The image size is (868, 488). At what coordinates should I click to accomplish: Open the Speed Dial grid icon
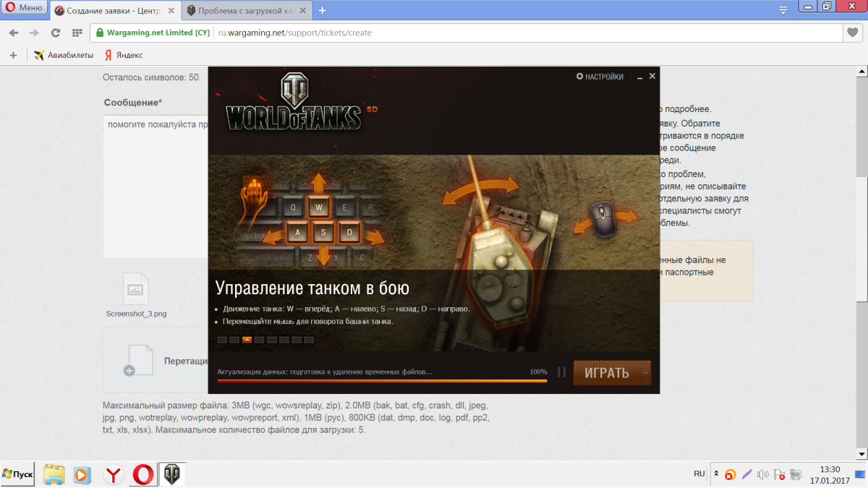77,33
